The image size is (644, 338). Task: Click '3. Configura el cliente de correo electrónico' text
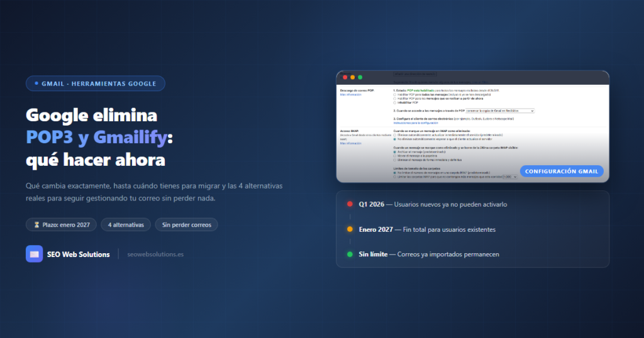pyautogui.click(x=423, y=119)
